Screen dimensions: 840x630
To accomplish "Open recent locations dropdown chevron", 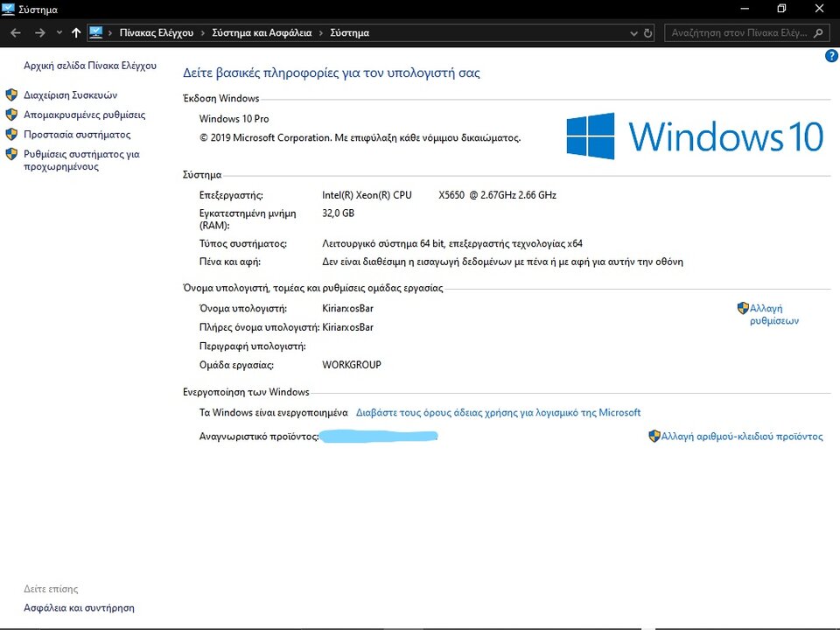I will pos(59,32).
